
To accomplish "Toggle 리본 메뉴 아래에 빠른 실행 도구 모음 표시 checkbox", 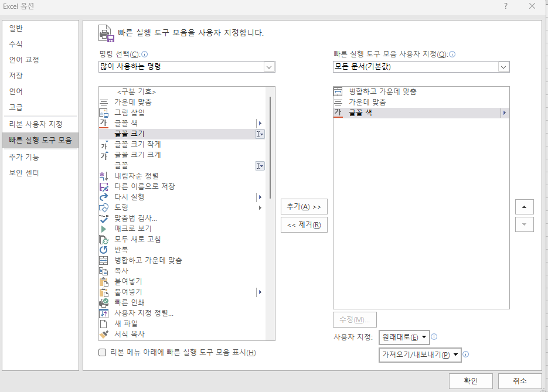I will [x=103, y=353].
